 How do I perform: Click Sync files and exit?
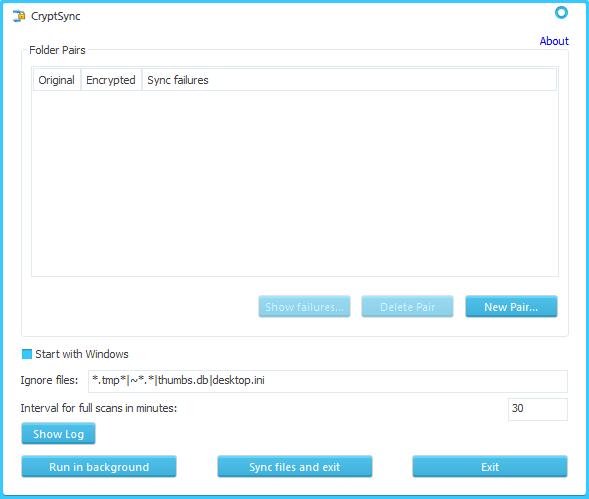tap(294, 467)
